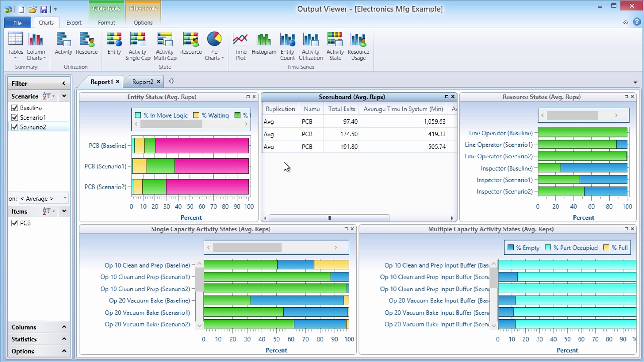Click the Save icon in quick access toolbar

click(43, 10)
